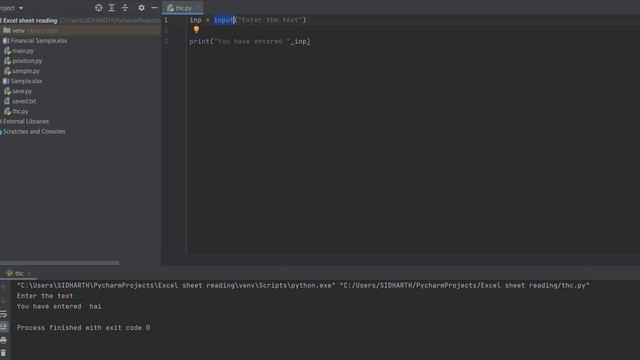Click 'Process finished with exit code 0' line

tap(83, 328)
